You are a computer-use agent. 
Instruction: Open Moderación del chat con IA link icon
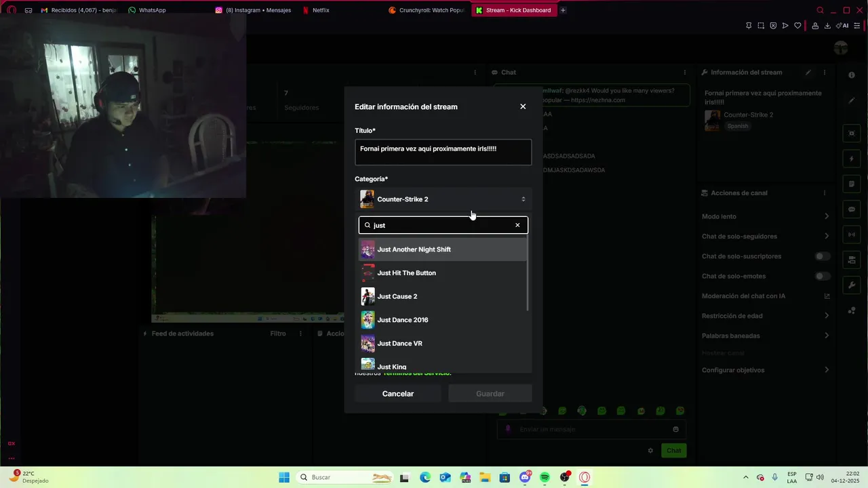click(x=827, y=296)
